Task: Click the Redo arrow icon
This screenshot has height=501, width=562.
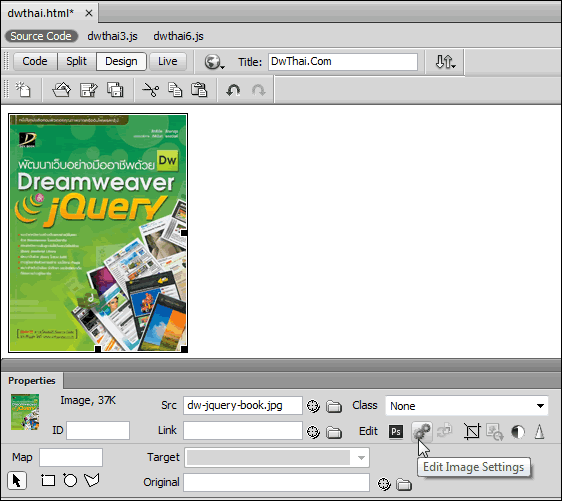Action: click(x=258, y=90)
